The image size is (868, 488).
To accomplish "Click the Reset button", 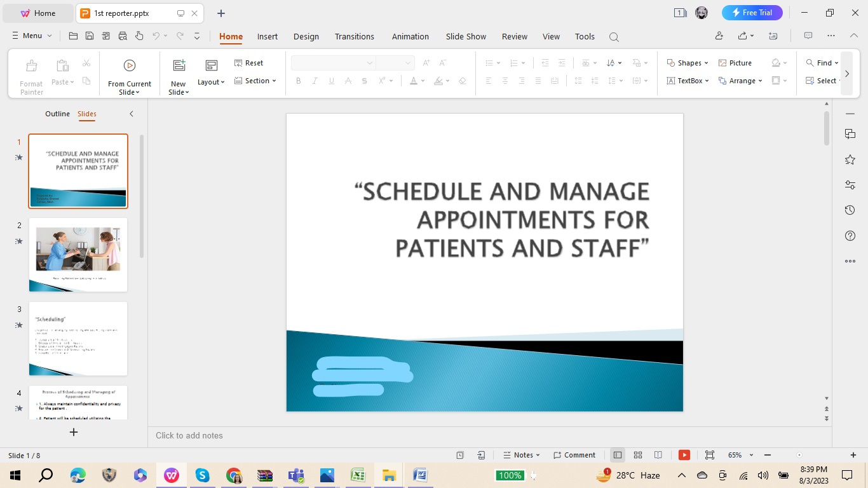I will (248, 63).
